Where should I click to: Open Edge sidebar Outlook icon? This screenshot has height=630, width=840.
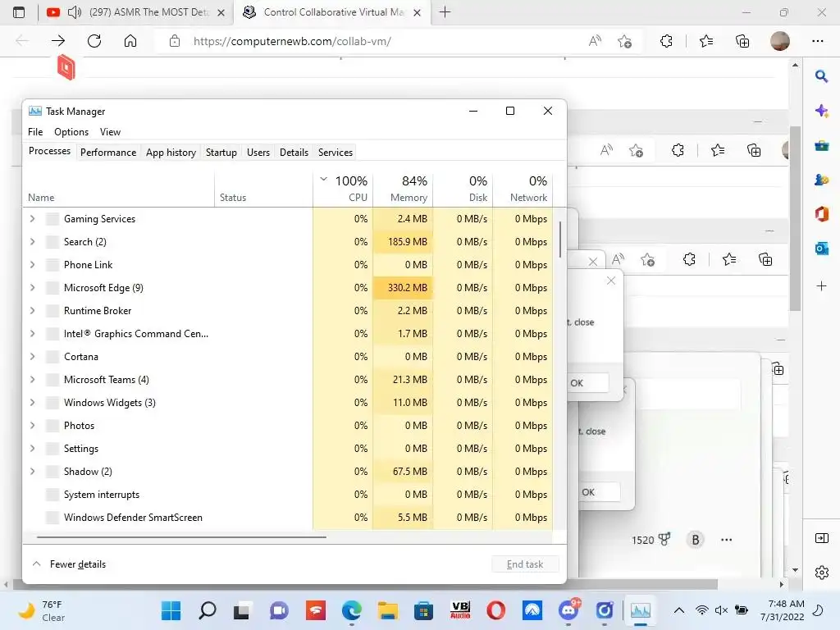821,249
